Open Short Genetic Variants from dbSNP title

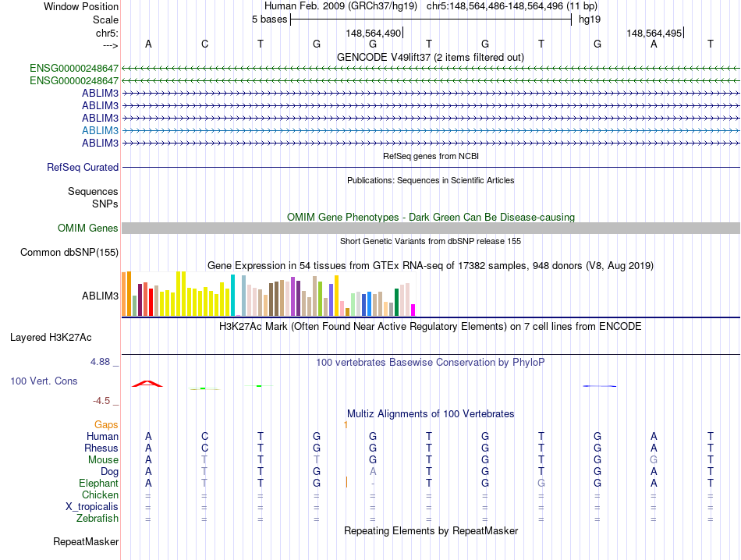[x=431, y=241]
